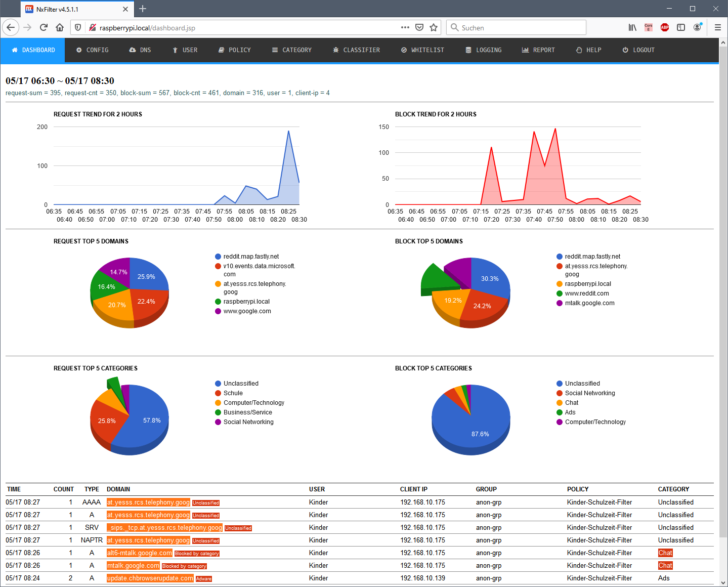Click mtalk.google.com domain in log table
Viewport: 728px width, 587px height.
pyautogui.click(x=134, y=566)
